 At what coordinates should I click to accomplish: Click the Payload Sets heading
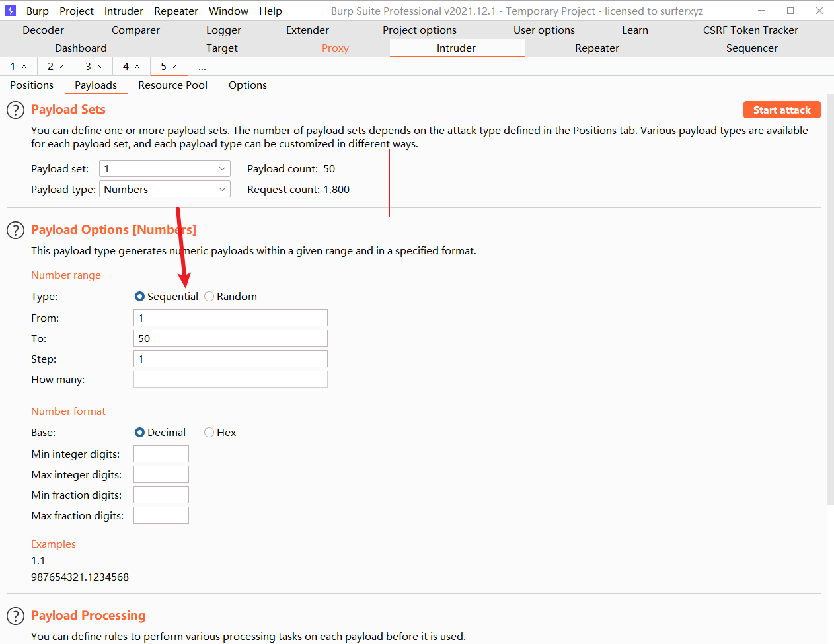click(68, 110)
